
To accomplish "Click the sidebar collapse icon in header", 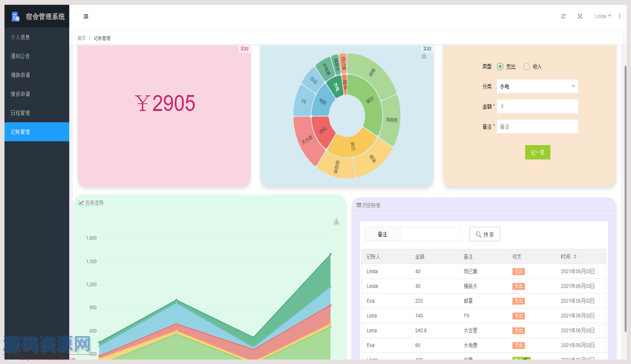I will coord(86,16).
